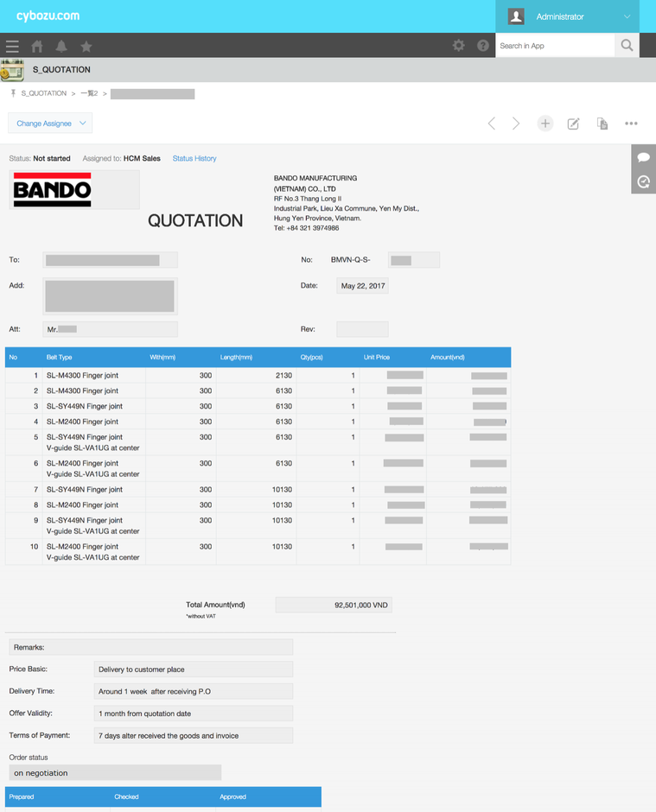This screenshot has height=812, width=656.
Task: Expand the Change Assignee dropdown
Action: [x=50, y=124]
